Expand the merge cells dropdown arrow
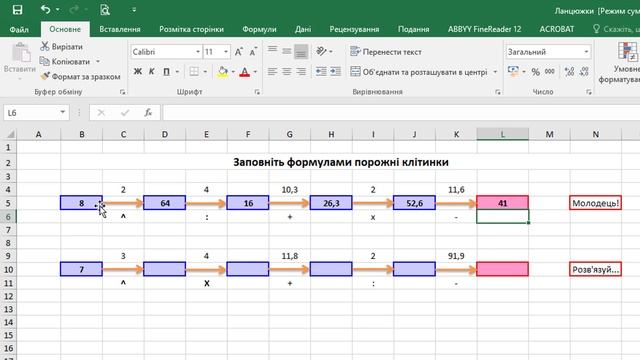The height and width of the screenshot is (360, 640). click(495, 72)
